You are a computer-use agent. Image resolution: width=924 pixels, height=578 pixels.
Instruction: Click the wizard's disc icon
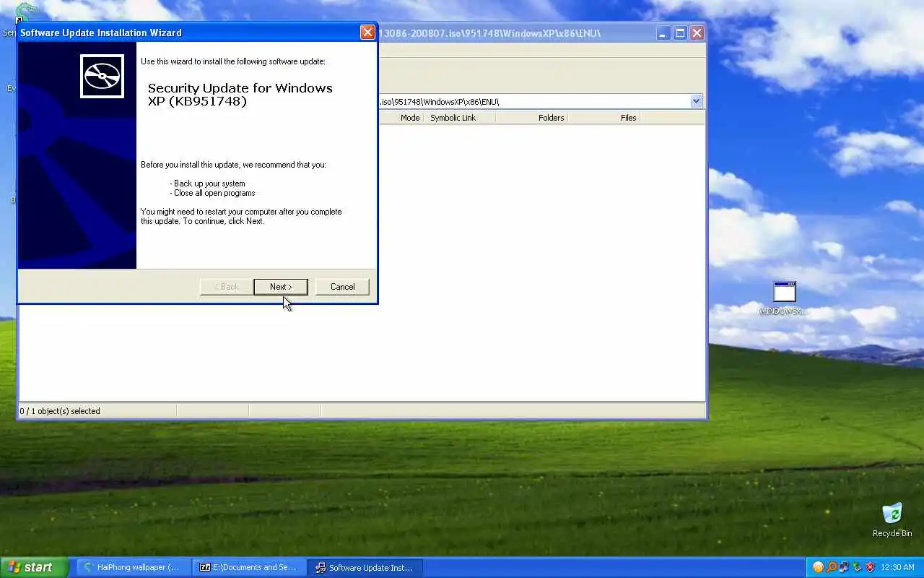(102, 76)
